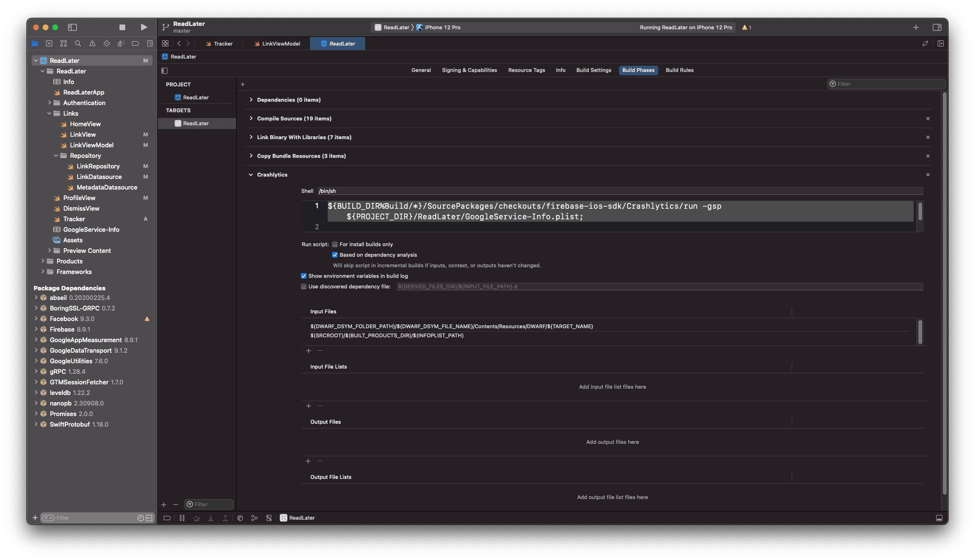Go back in editor history
975x560 pixels.
point(179,44)
